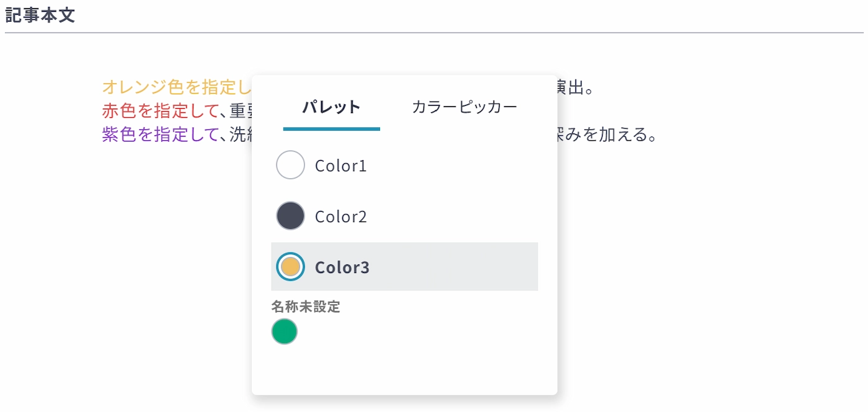Click the 記事本文 heading
The width and height of the screenshot is (868, 412).
click(x=40, y=16)
